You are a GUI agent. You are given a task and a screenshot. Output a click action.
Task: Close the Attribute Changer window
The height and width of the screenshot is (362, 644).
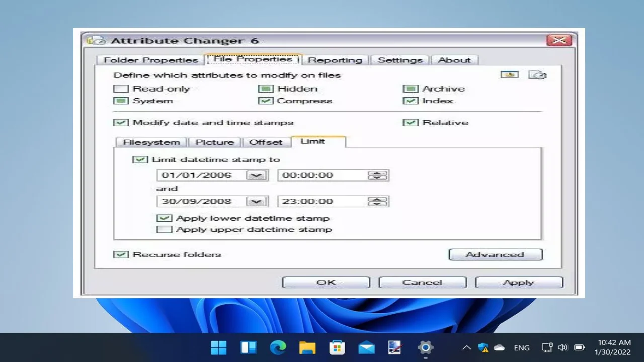[559, 41]
